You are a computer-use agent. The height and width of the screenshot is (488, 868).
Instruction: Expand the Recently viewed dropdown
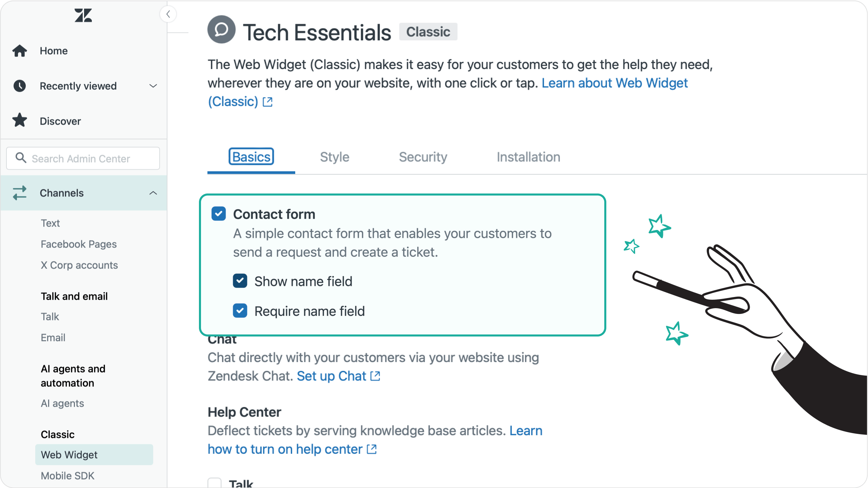point(154,86)
